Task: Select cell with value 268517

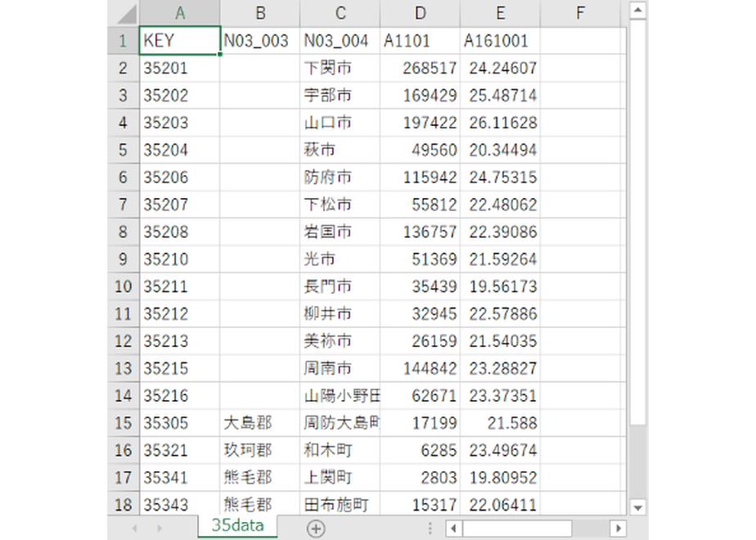Action: (x=420, y=68)
